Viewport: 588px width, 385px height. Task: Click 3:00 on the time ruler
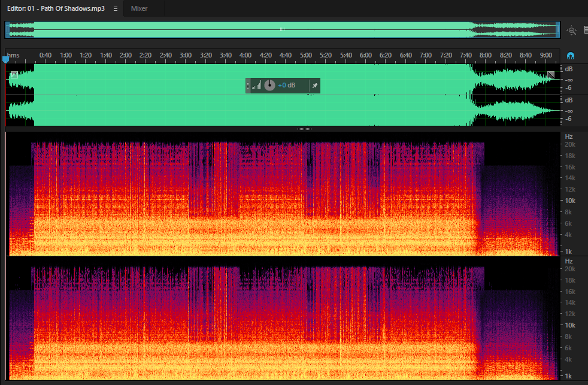[x=185, y=55]
